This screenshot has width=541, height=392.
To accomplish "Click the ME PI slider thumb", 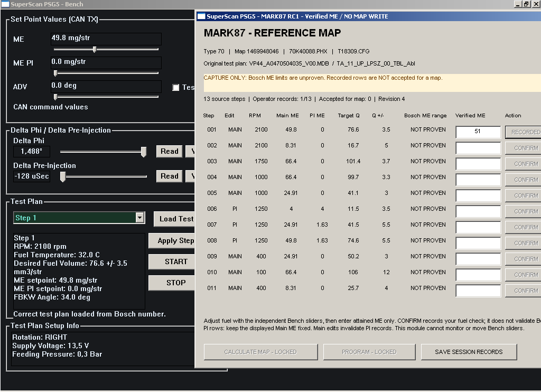I will 55,73.
